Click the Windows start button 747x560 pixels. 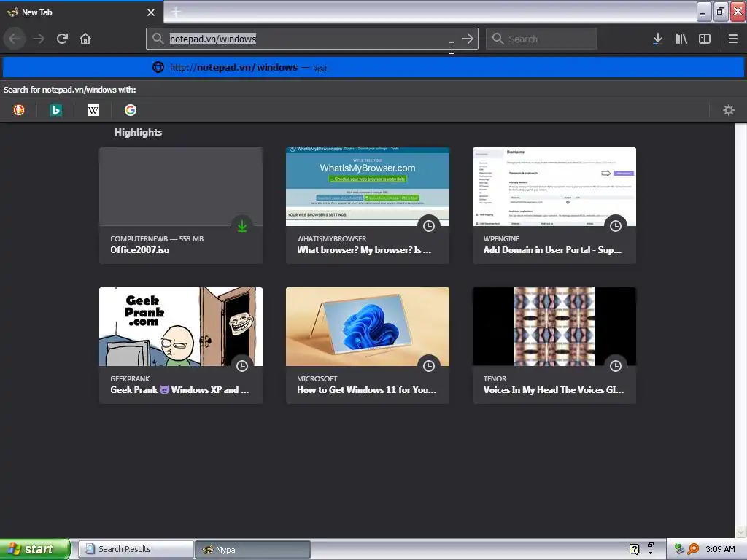pyautogui.click(x=35, y=549)
